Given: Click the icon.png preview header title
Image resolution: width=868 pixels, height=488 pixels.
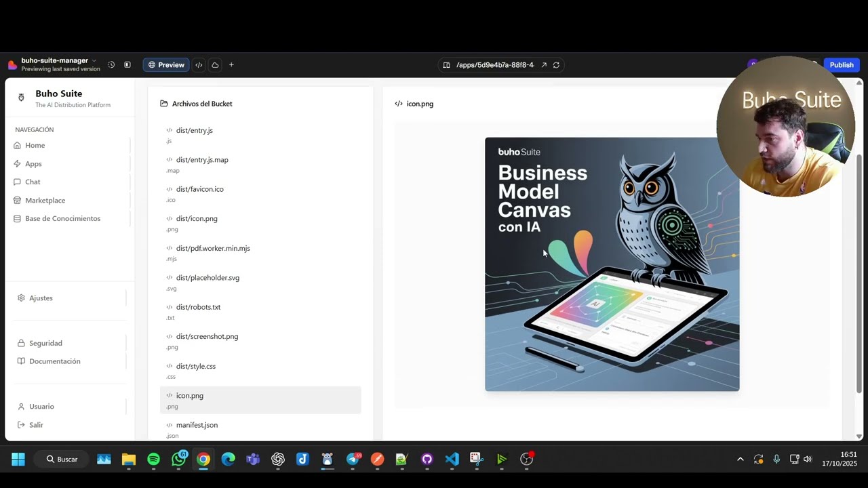Looking at the screenshot, I should point(420,104).
